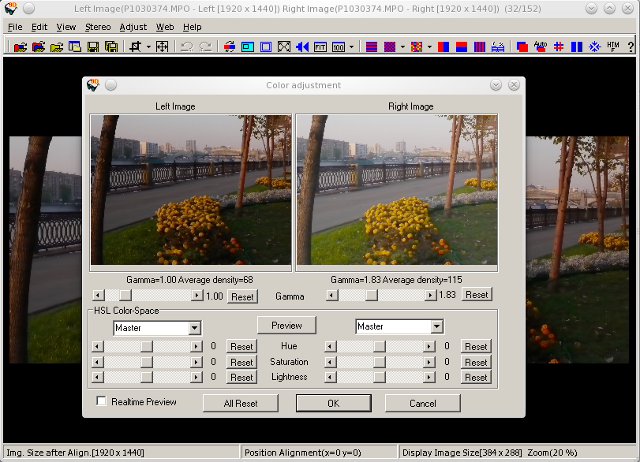Open the File menu

coord(15,27)
